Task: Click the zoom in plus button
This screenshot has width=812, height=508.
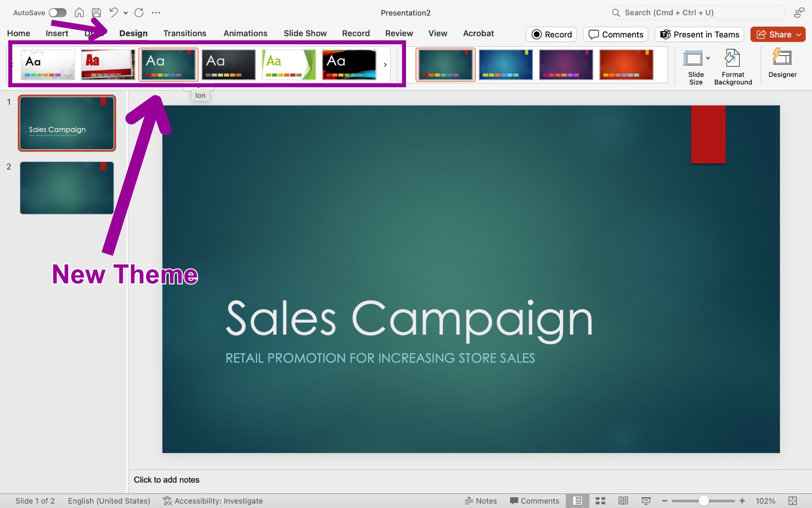Action: (742, 501)
